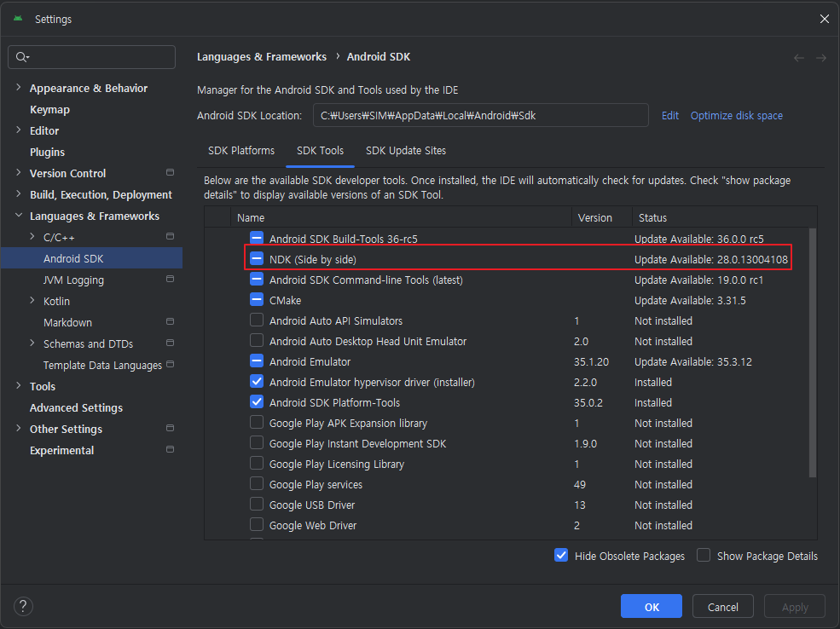The width and height of the screenshot is (840, 629).
Task: Navigate back with the left arrow icon
Action: pos(799,58)
